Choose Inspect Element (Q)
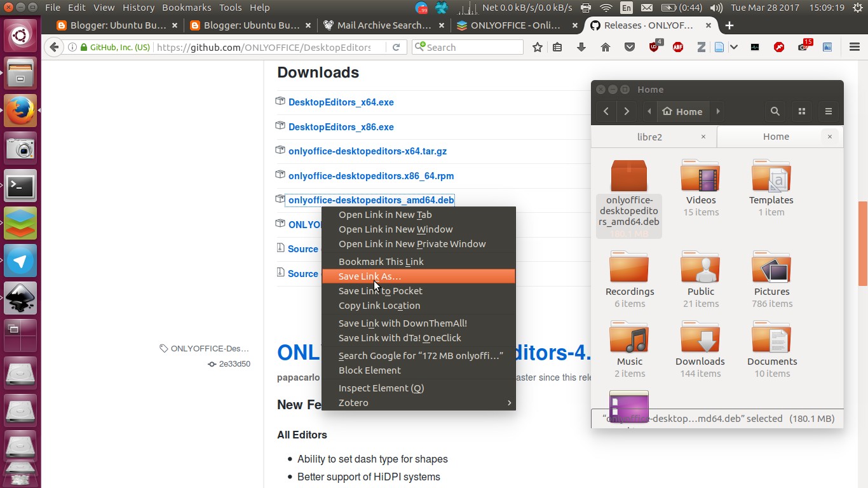The height and width of the screenshot is (488, 868). 419,388
